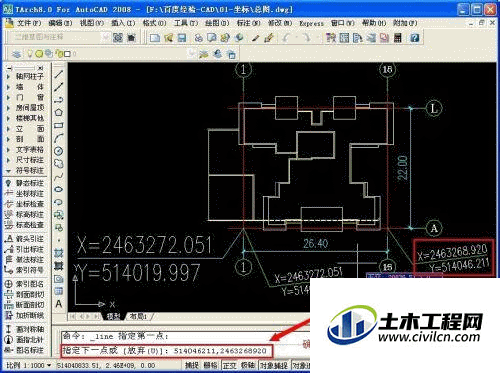Click the 坐标标注 coordinate annotation tool
Screen dimensions: 500x373
[x=24, y=194]
